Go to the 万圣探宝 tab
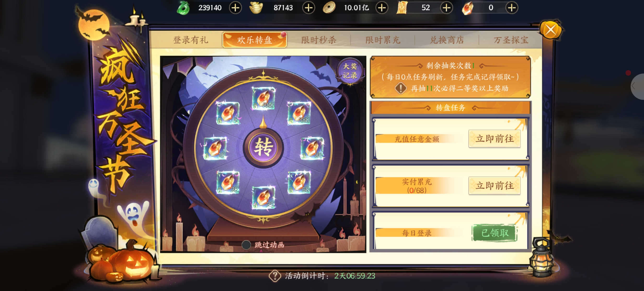Viewport: 644px width, 291px height. 511,40
